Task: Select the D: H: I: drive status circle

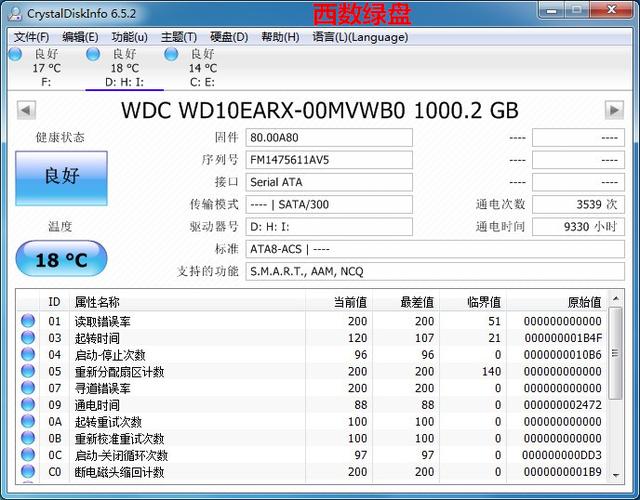Action: pos(93,54)
